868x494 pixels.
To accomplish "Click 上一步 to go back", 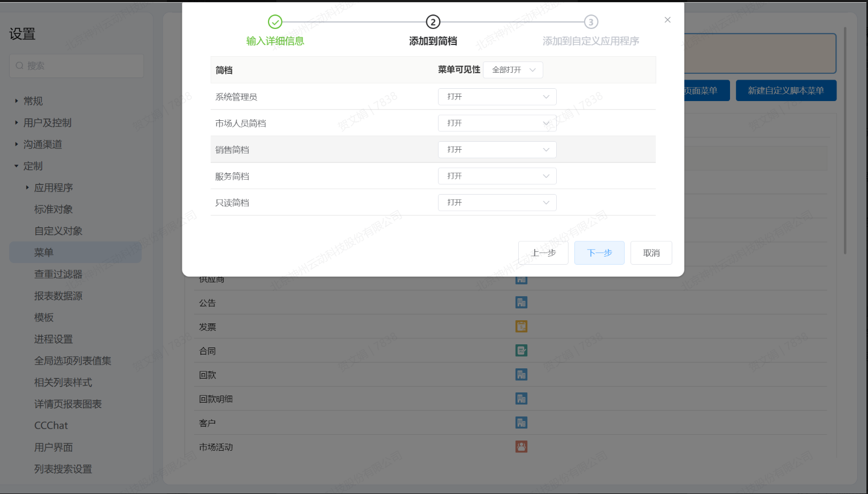I will click(543, 253).
